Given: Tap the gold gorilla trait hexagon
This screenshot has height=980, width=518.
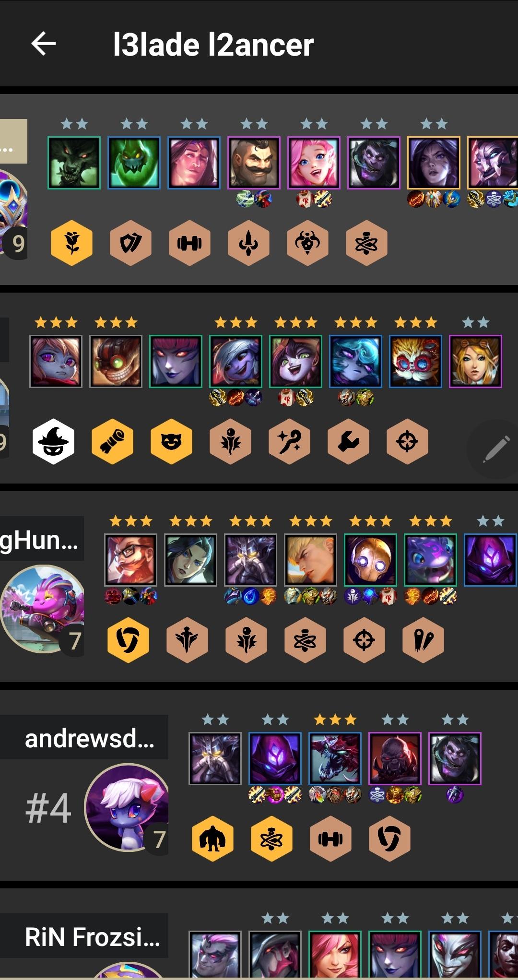Looking at the screenshot, I should coord(212,839).
